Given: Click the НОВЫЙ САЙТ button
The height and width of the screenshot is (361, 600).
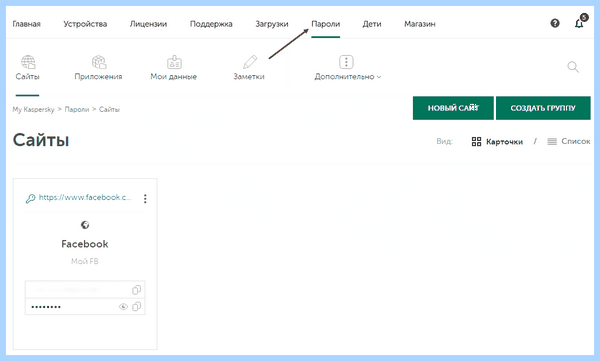Looking at the screenshot, I should click(x=453, y=108).
